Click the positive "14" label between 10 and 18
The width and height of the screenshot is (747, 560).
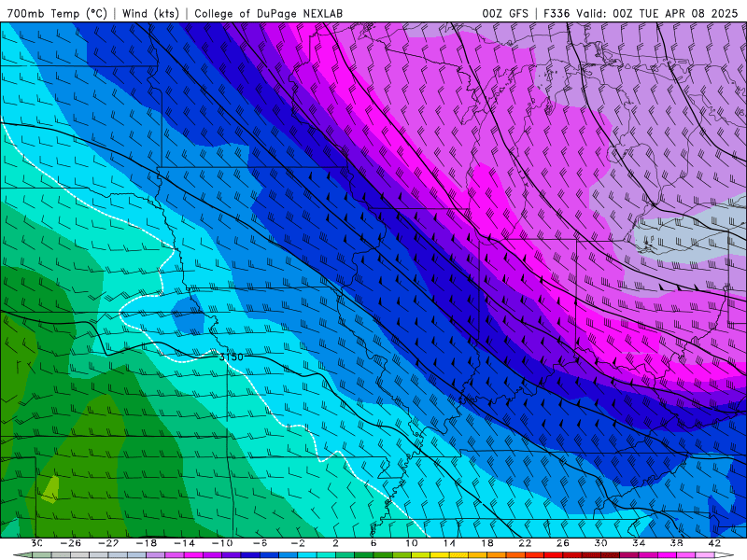coord(449,543)
